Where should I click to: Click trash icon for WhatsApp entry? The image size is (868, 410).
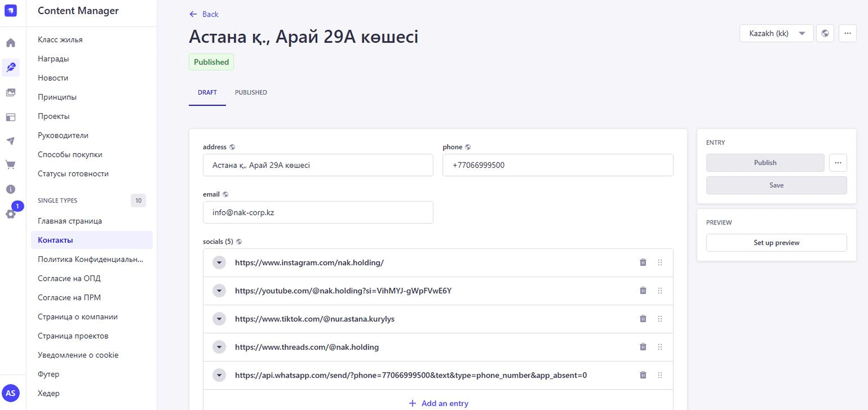643,375
